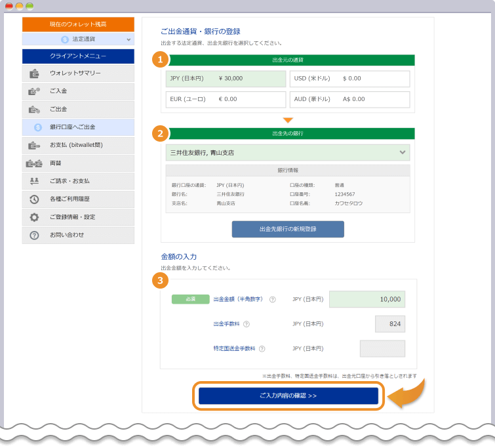Click the 出金手数料 field showing 824
This screenshot has height=448, width=495.
tap(390, 324)
